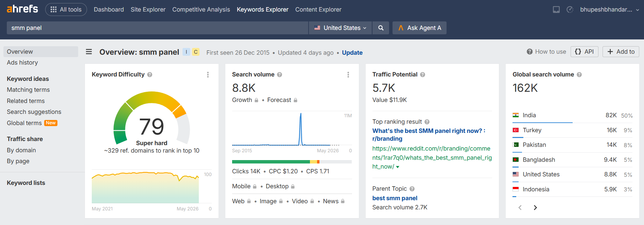Switch to Keywords Explorer
This screenshot has height=225, width=644.
[263, 10]
